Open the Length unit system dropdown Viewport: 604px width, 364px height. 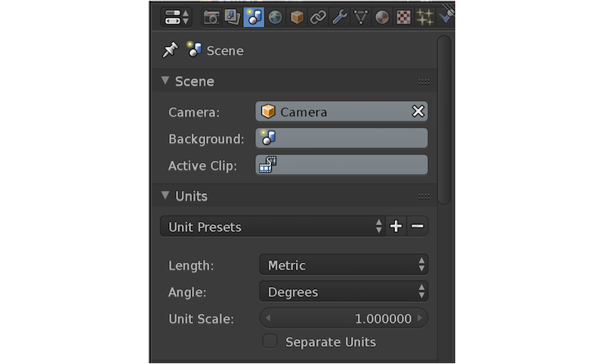click(x=344, y=265)
